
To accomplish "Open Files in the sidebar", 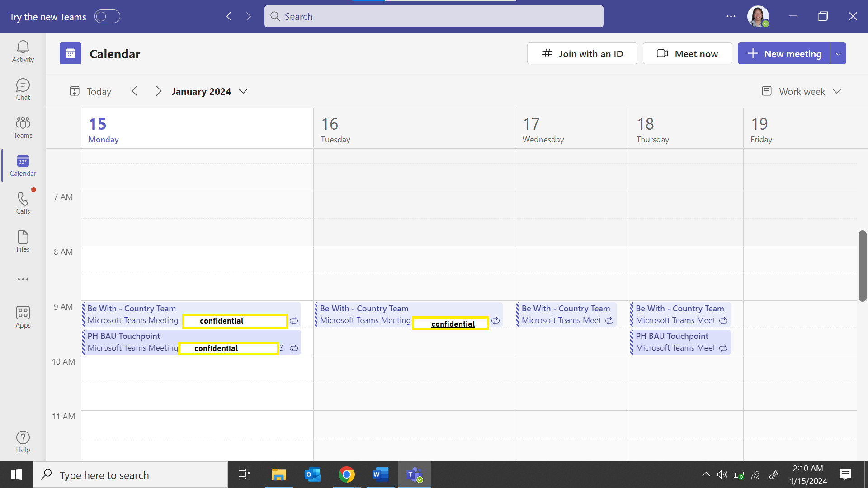I will click(23, 241).
